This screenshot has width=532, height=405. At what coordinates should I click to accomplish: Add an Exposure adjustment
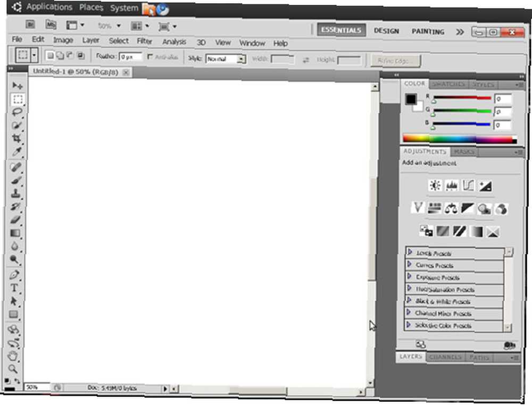(485, 186)
